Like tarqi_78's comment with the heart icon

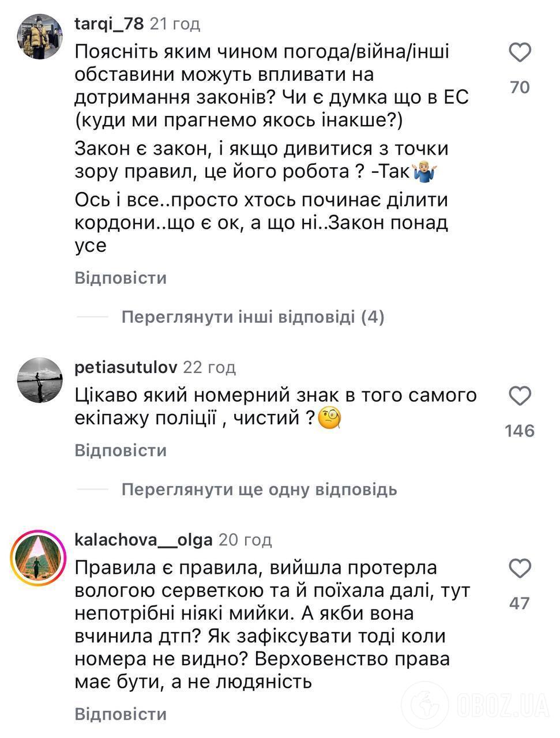click(x=521, y=52)
